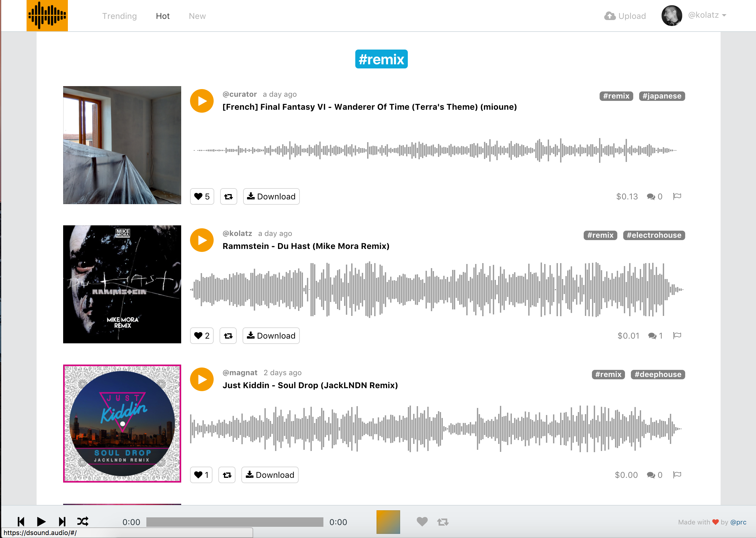Screen dimensions: 756x538
Task: Like the Final Fantasy track with 5 hearts
Action: click(202, 196)
